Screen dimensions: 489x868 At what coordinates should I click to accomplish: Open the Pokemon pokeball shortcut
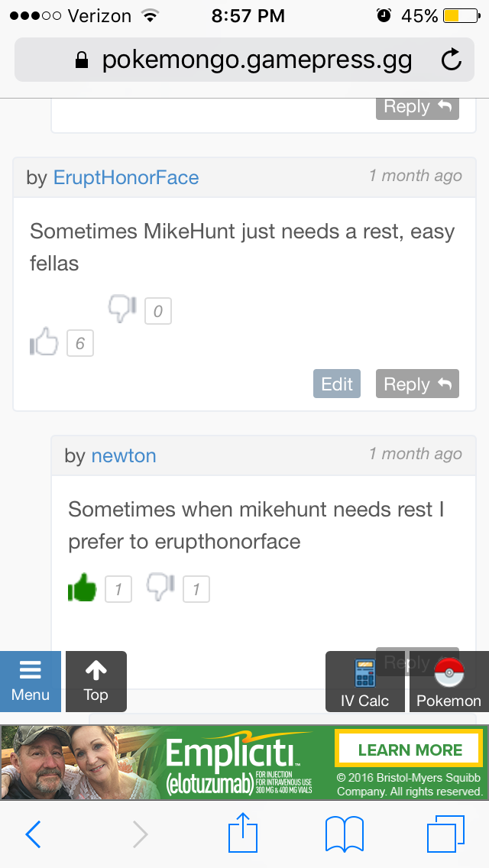click(x=449, y=682)
